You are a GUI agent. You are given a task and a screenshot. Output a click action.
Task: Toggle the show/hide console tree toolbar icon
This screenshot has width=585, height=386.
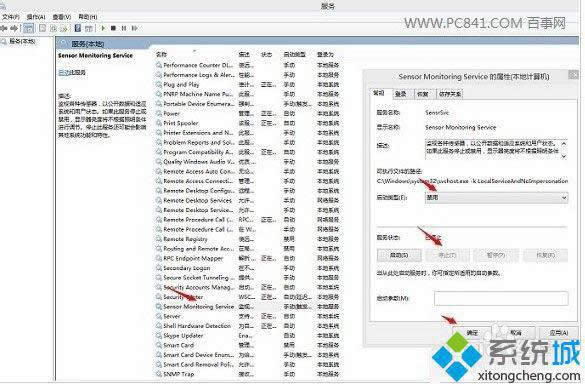pyautogui.click(x=28, y=28)
